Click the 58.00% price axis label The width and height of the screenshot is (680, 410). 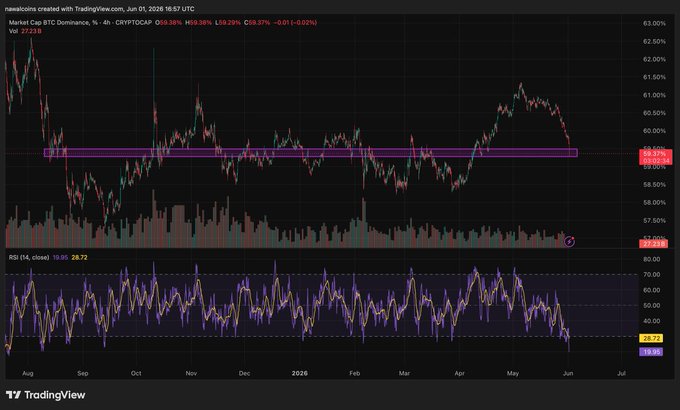(654, 203)
